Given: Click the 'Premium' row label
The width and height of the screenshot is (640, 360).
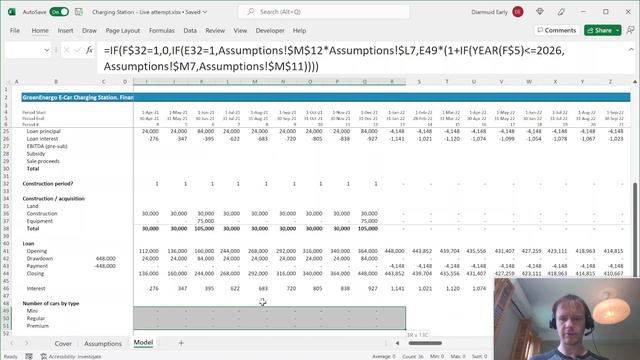Looking at the screenshot, I should pos(38,326).
